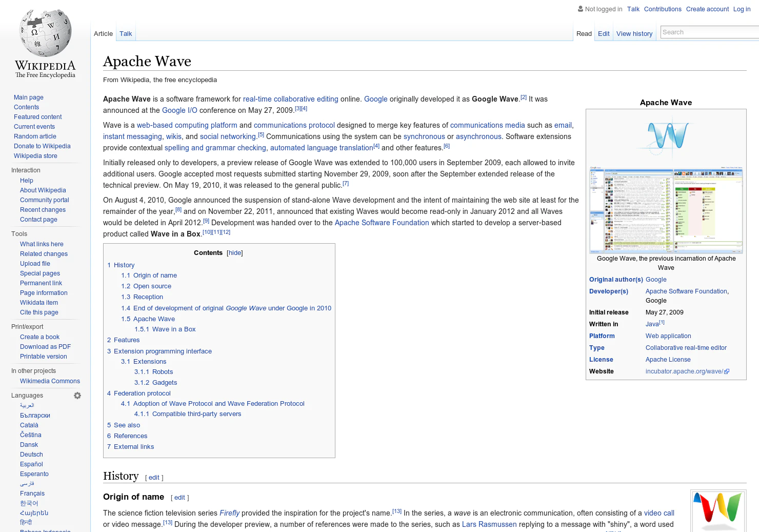
Task: Open Donate to Wikipedia link
Action: [42, 146]
